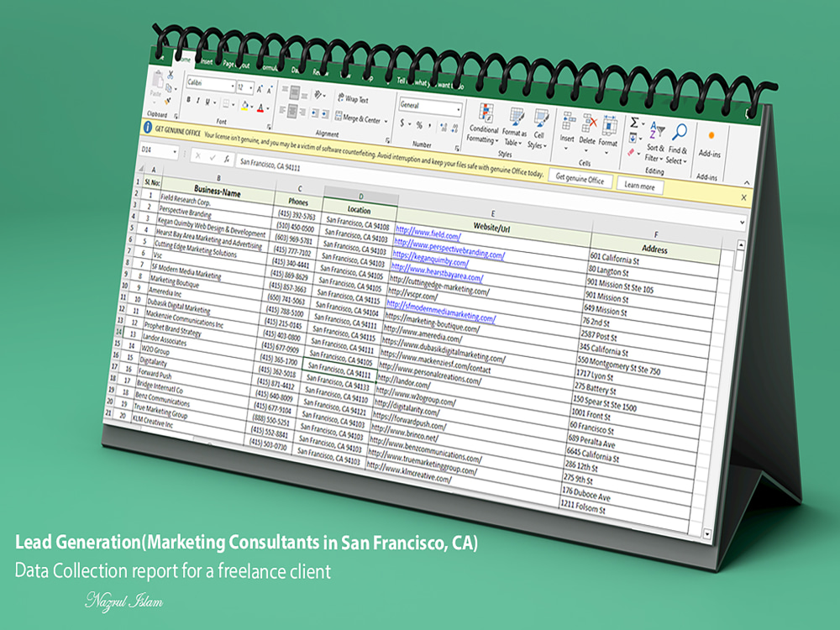The width and height of the screenshot is (840, 630).
Task: Select the cell Field Research Corp.
Action: (217, 203)
